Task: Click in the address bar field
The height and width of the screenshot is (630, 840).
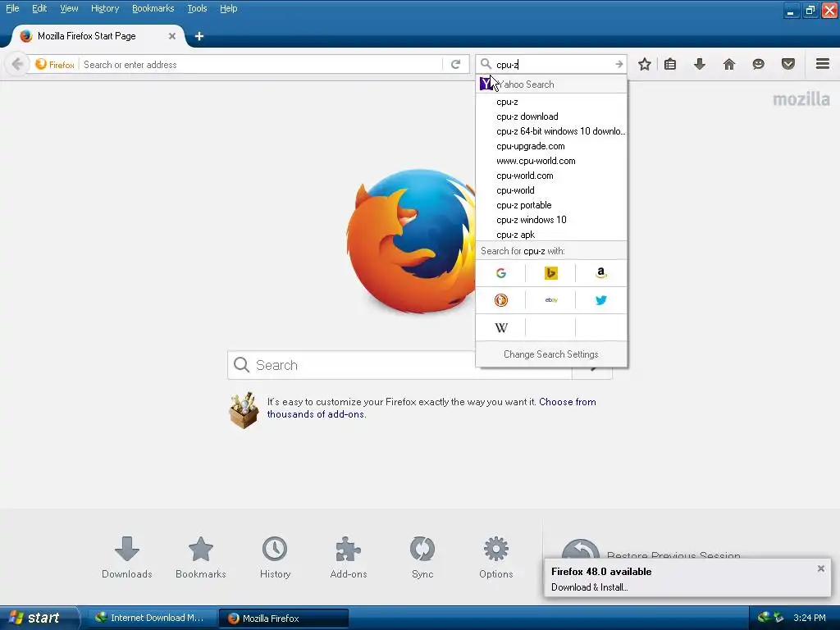Action: coord(262,64)
